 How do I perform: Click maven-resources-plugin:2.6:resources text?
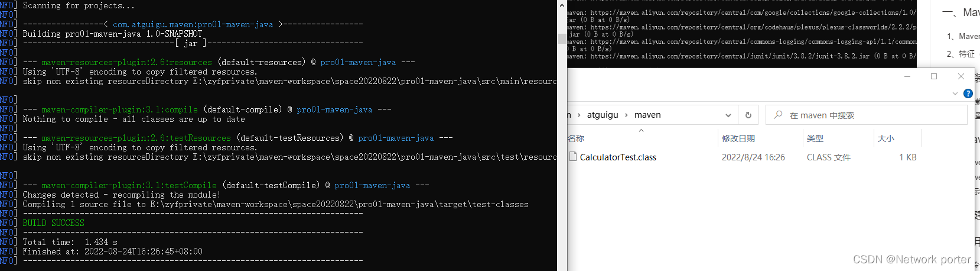(x=126, y=62)
